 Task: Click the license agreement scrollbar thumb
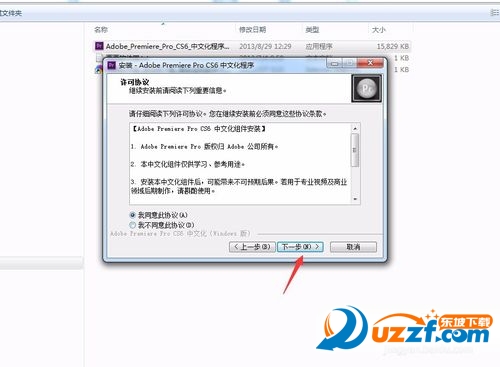pyautogui.click(x=355, y=150)
